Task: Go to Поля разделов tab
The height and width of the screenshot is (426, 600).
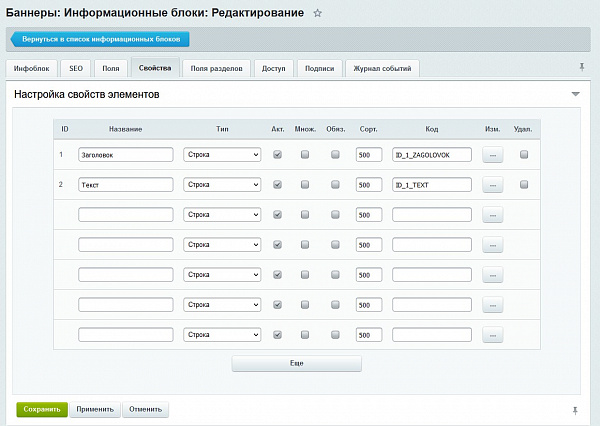Action: tap(217, 69)
